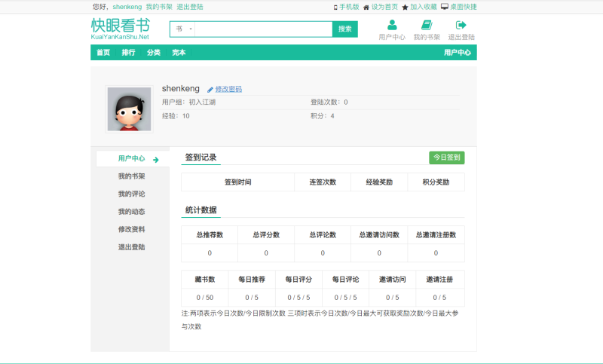Click the 总推荐数 table header
The height and width of the screenshot is (364, 603).
tap(210, 235)
